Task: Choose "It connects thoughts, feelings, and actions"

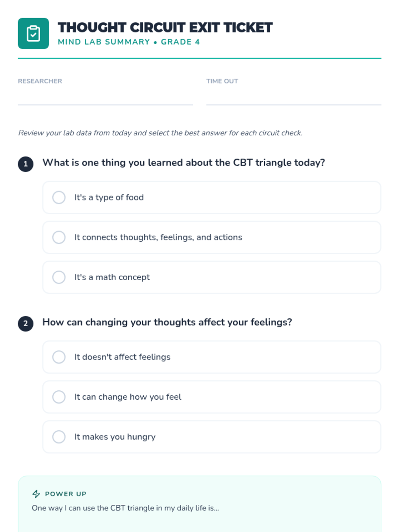Action: pyautogui.click(x=211, y=237)
